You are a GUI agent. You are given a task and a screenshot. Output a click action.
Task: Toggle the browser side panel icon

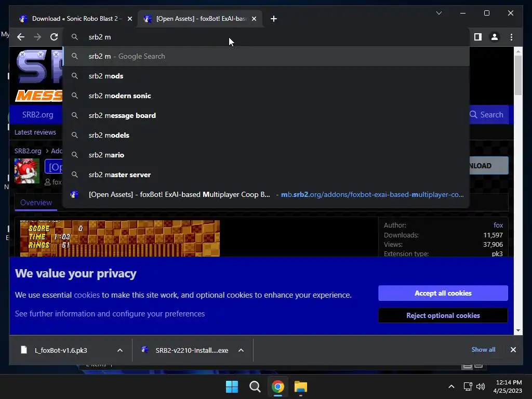pyautogui.click(x=478, y=37)
